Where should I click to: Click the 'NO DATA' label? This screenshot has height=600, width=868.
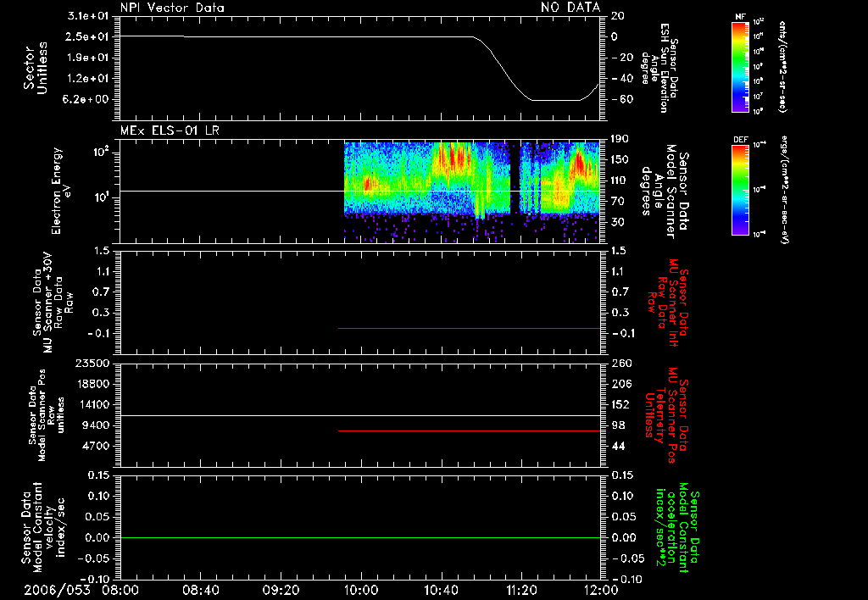tap(570, 8)
